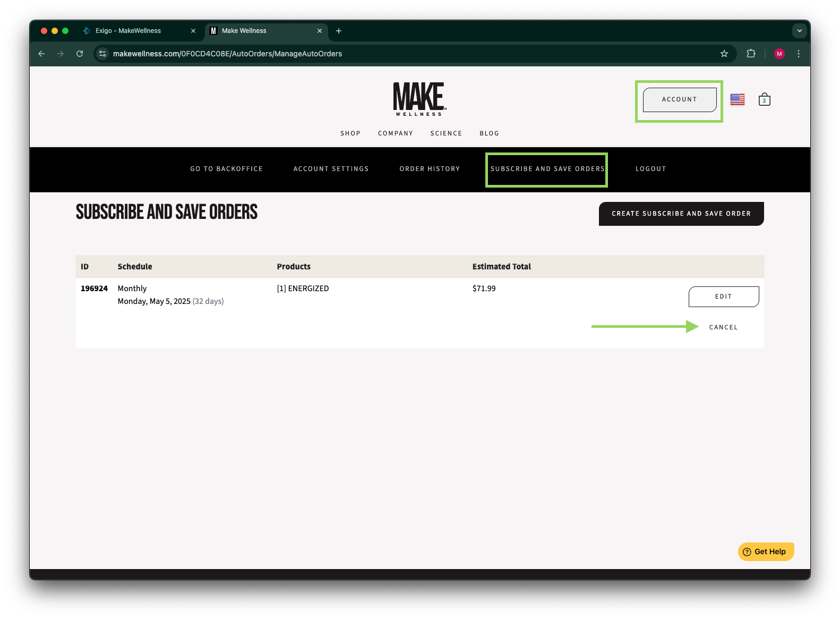Open the US flag country selector
The image size is (840, 619).
tap(737, 99)
